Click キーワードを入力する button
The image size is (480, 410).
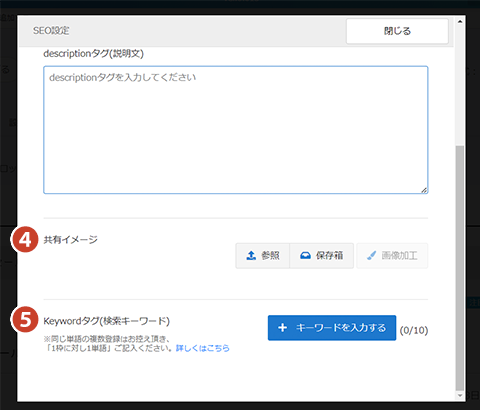pos(332,328)
